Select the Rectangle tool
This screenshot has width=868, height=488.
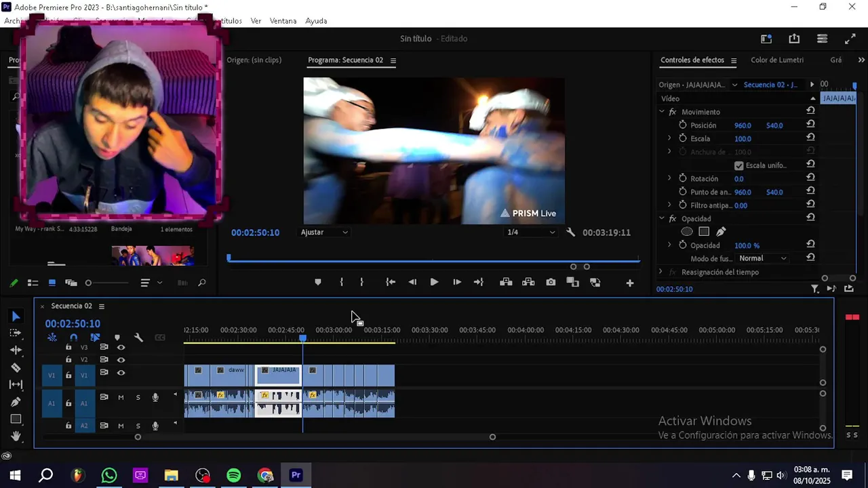pos(16,419)
